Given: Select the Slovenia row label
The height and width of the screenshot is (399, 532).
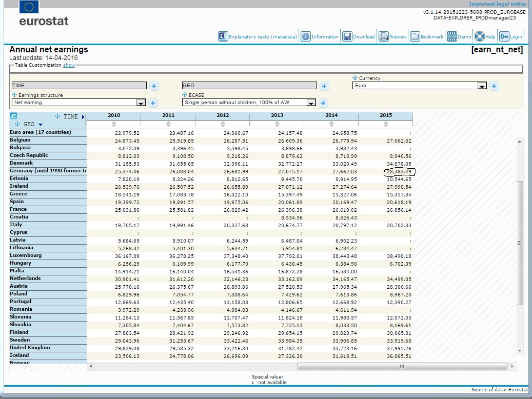Looking at the screenshot, I should [21, 316].
